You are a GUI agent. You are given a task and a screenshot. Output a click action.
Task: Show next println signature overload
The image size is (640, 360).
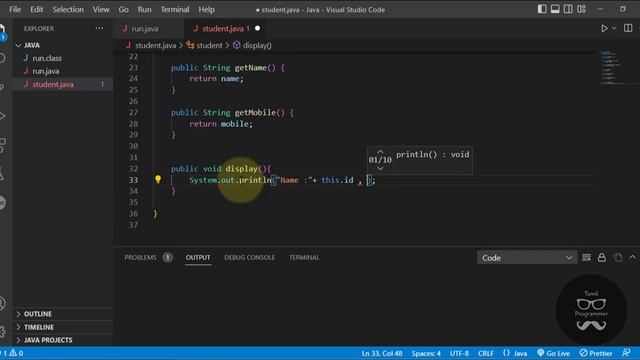380,168
